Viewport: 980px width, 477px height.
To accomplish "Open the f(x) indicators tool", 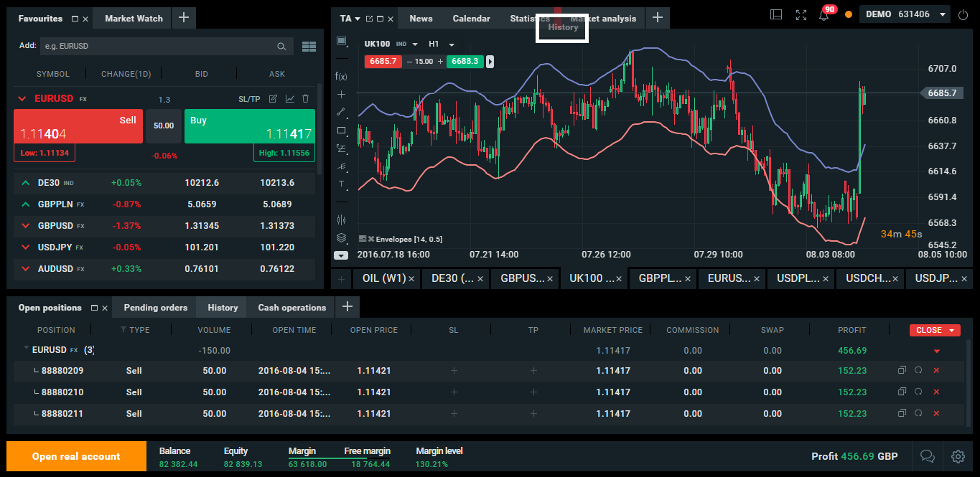I will pyautogui.click(x=341, y=76).
